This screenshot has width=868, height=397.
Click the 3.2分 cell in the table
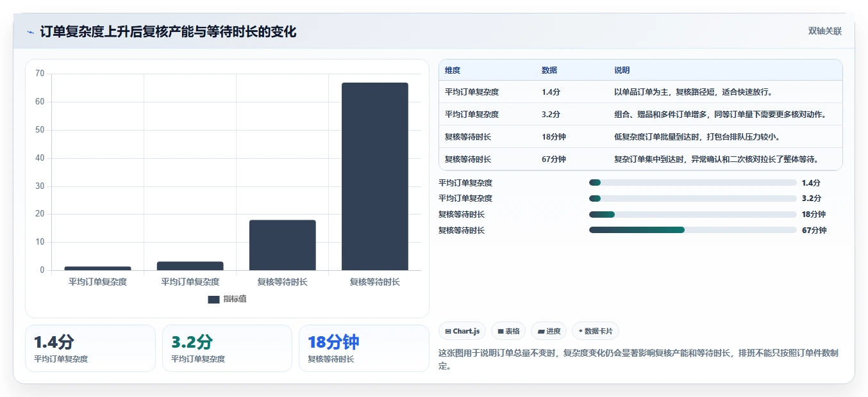point(551,115)
